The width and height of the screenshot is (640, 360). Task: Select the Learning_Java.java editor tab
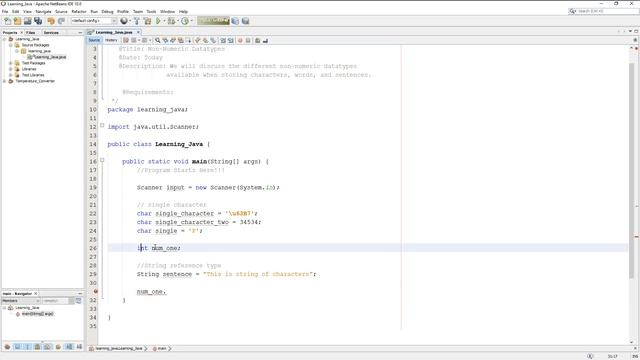coord(114,32)
